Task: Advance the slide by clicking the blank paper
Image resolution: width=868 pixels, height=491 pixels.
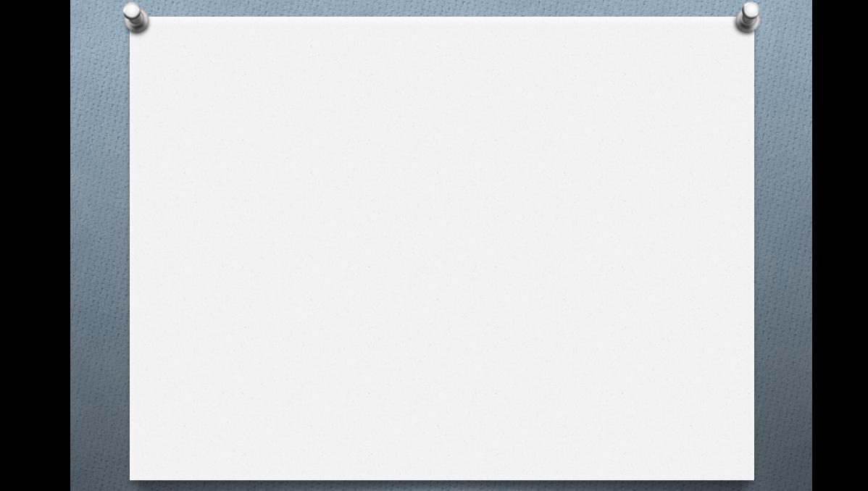Action: (442, 248)
